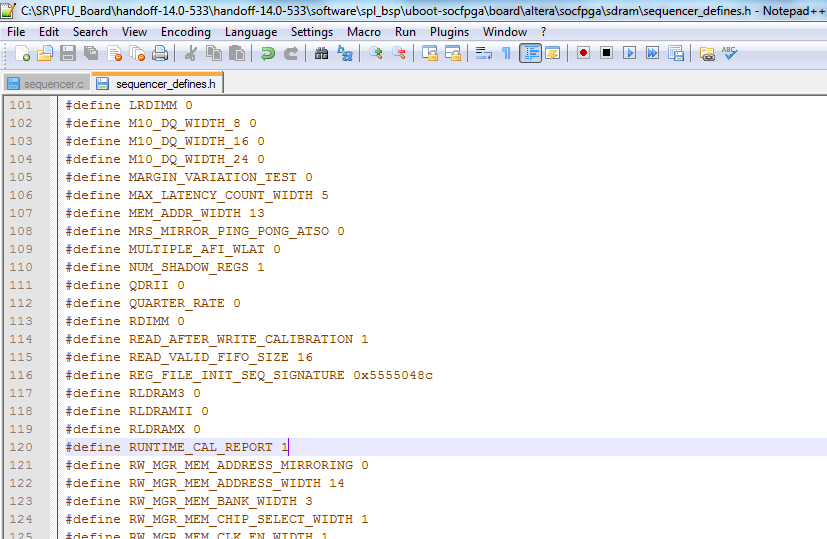Click the Zoom In magnifier icon
This screenshot has height=539, width=827.
[376, 53]
